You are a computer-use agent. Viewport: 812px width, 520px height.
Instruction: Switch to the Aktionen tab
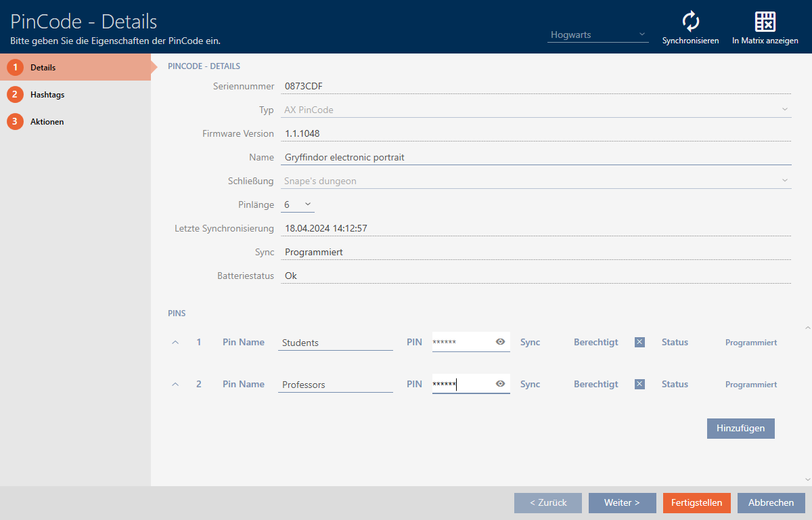coord(47,122)
